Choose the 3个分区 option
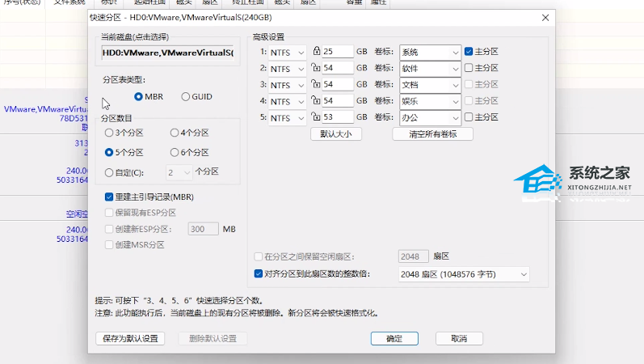 (x=124, y=133)
